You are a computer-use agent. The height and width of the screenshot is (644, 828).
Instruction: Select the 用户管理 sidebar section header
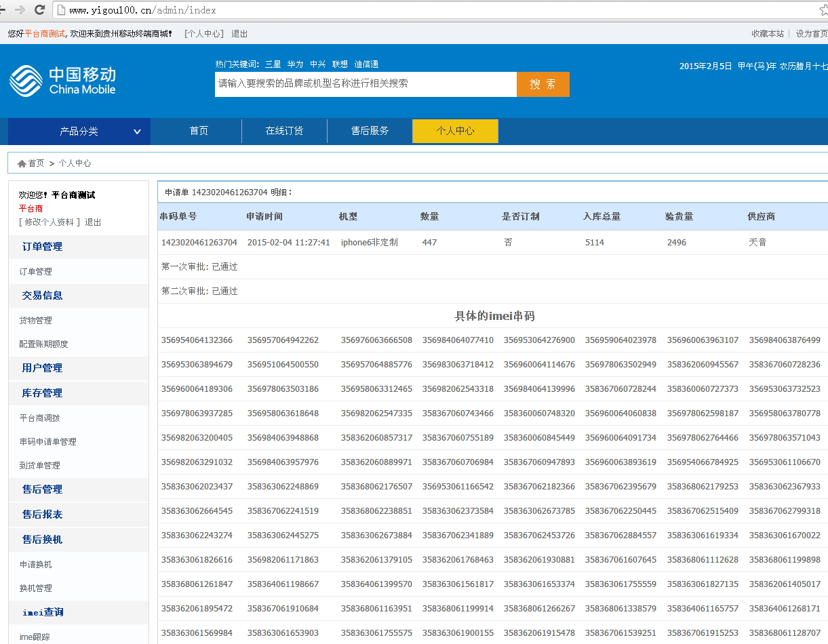point(79,368)
